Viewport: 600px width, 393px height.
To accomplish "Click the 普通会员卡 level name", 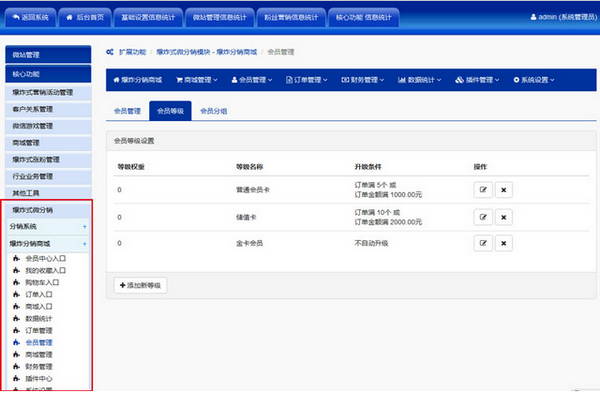I will point(253,190).
